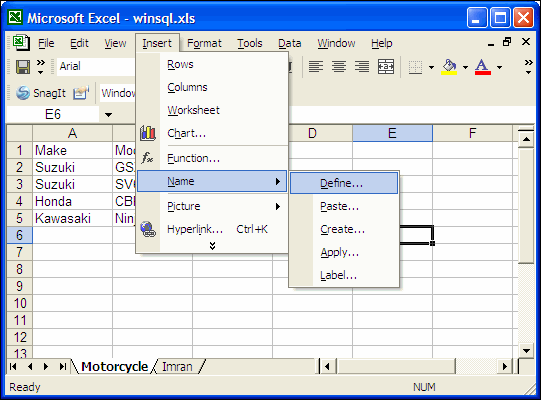This screenshot has width=541, height=400.
Task: Open the Format menu
Action: [204, 43]
